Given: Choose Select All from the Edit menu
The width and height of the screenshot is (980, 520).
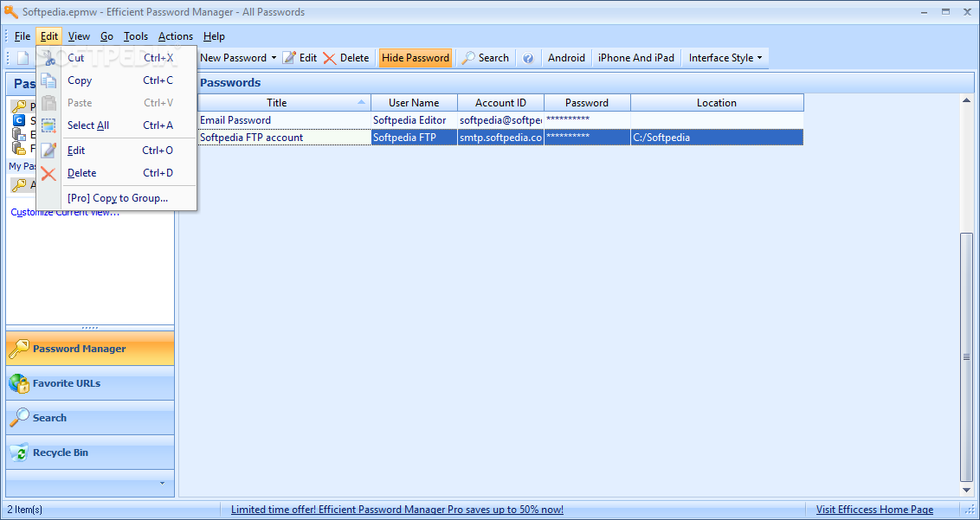Looking at the screenshot, I should pyautogui.click(x=117, y=125).
